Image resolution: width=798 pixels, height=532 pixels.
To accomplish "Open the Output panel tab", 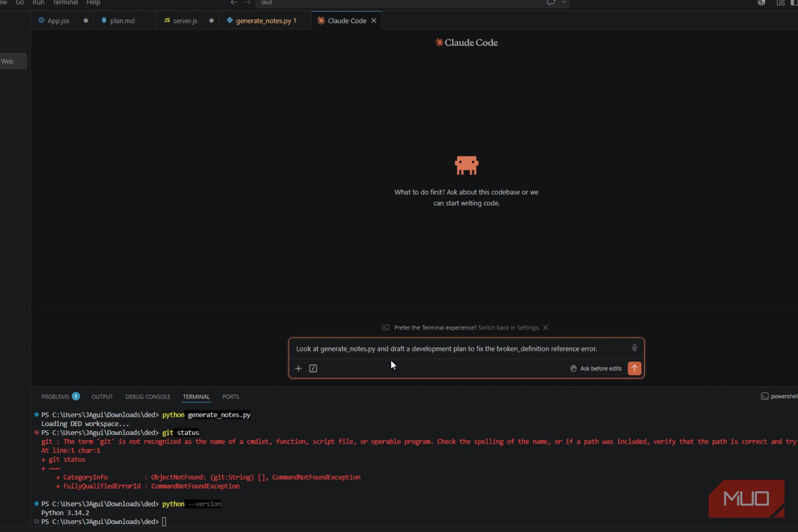I will coord(102,396).
